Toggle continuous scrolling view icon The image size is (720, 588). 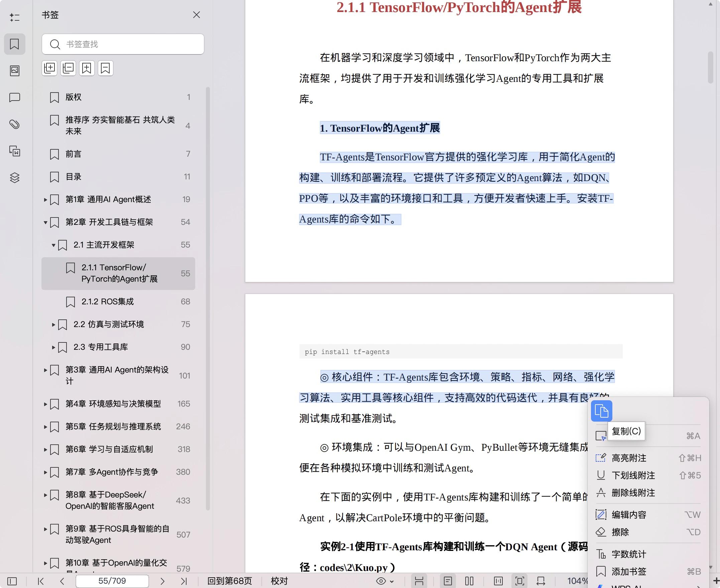click(419, 581)
